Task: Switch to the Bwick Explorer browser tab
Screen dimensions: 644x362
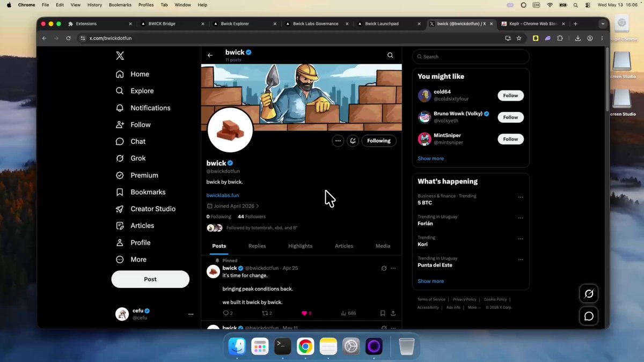Action: coord(244,24)
